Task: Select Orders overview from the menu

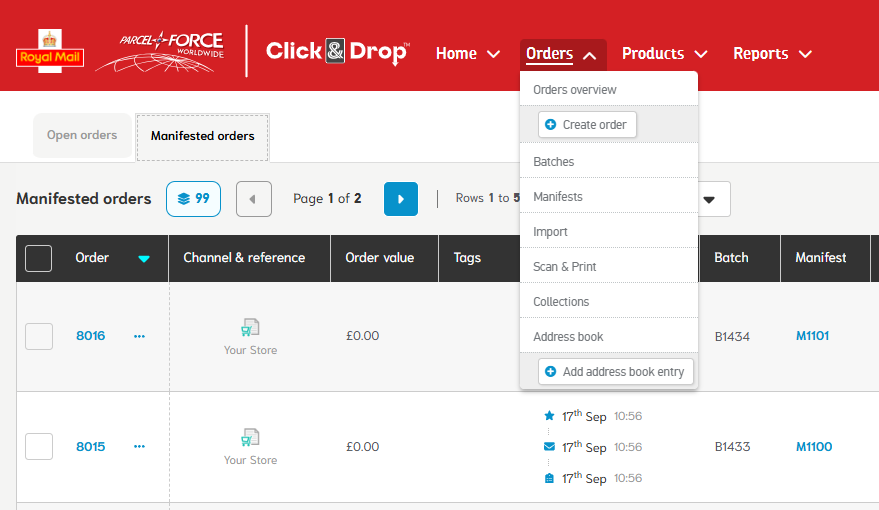Action: (x=609, y=90)
